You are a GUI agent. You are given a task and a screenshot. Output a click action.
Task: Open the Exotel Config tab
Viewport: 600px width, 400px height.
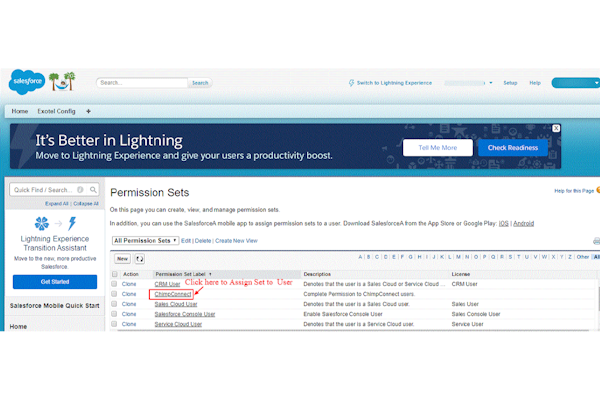tap(56, 111)
